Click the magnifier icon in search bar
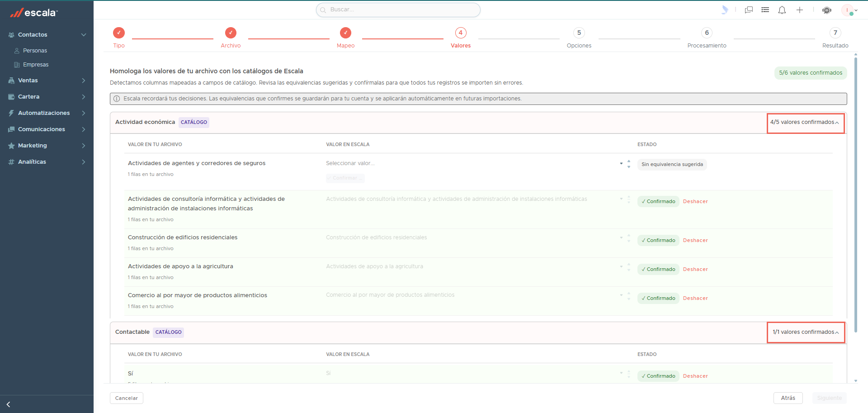The image size is (868, 413). pyautogui.click(x=323, y=10)
